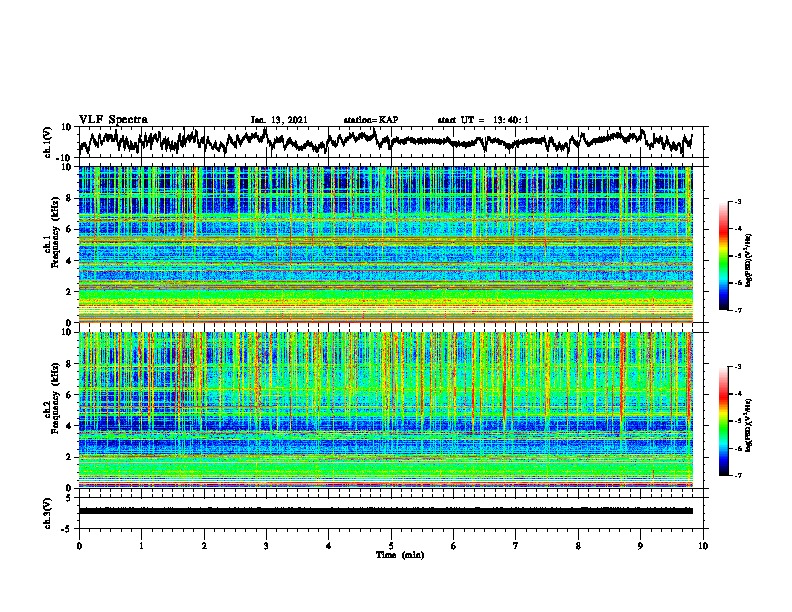The width and height of the screenshot is (792, 612).
Task: Click time axis tick label "8"
Action: pyautogui.click(x=578, y=546)
